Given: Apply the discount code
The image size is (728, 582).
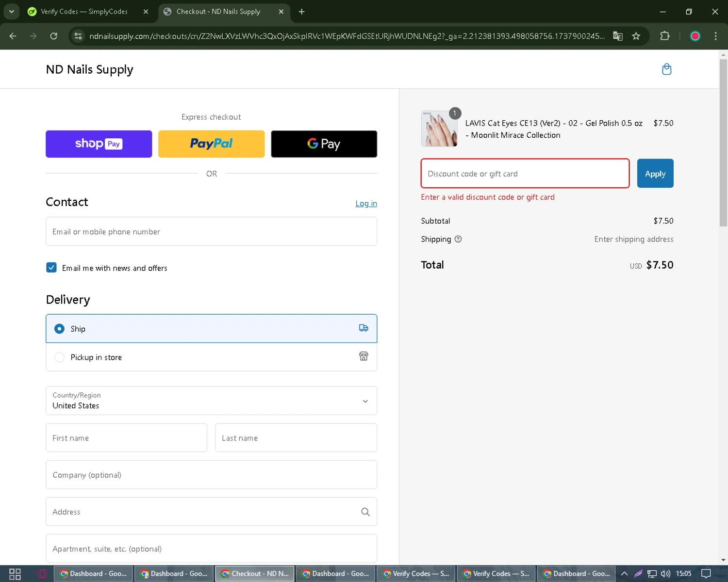Looking at the screenshot, I should tap(655, 173).
